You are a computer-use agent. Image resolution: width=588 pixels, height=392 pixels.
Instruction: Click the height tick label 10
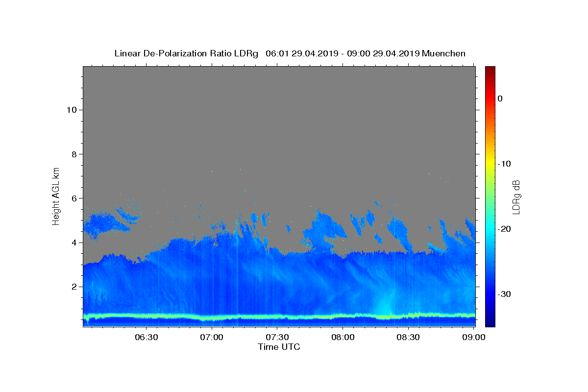pyautogui.click(x=71, y=110)
